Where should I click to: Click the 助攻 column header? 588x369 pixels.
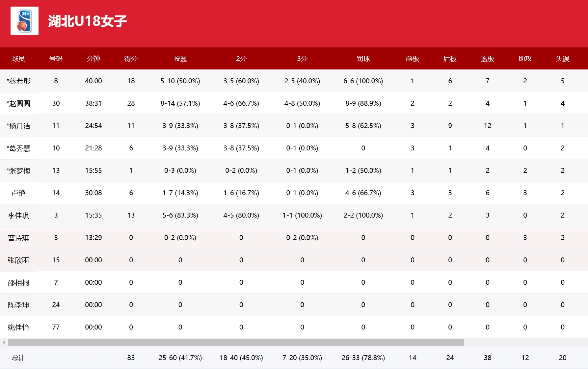525,59
